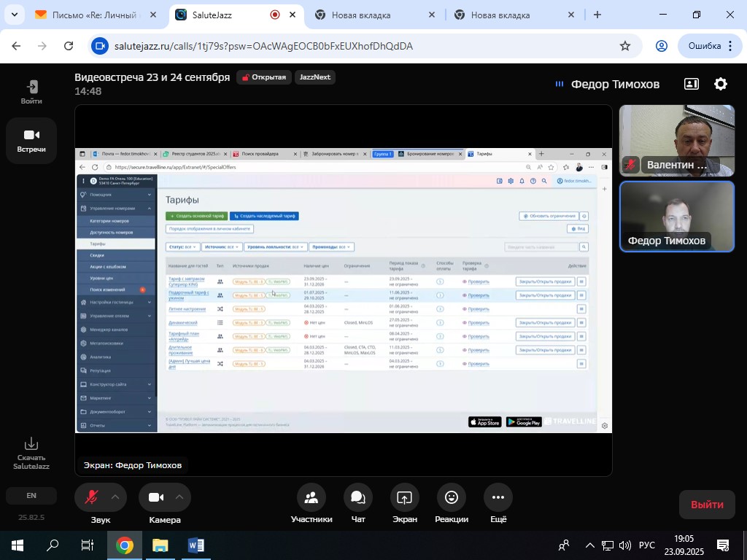The image size is (747, 560).
Task: Switch to the Письмо «Re: Личный» tab
Action: (93, 15)
